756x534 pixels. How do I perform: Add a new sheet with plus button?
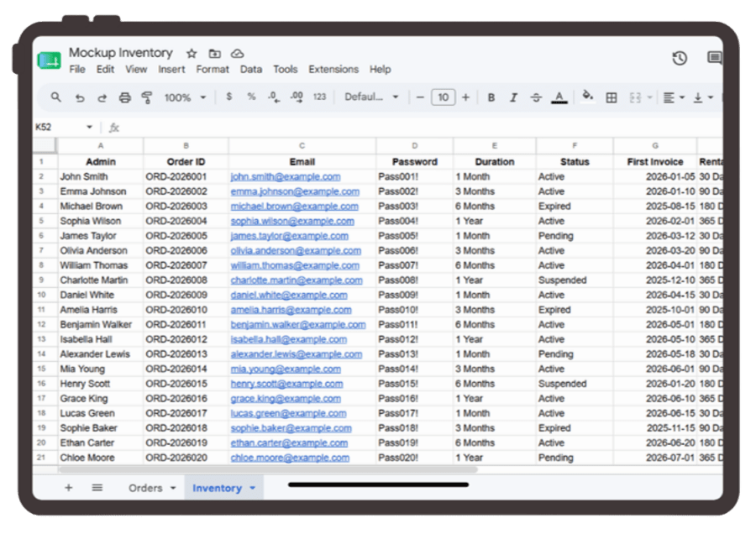(69, 488)
